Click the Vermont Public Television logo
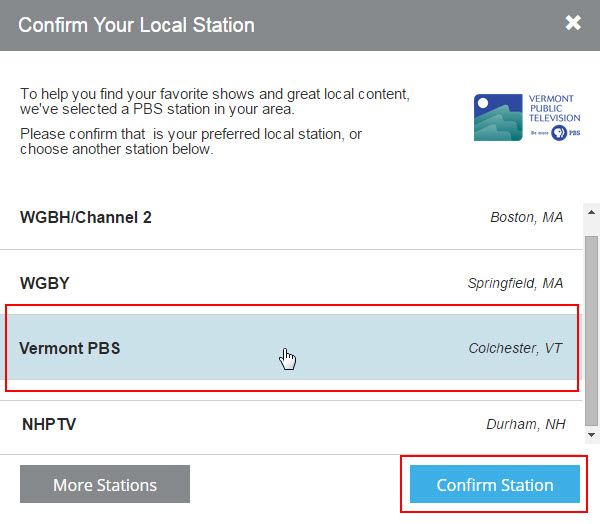The width and height of the screenshot is (600, 524). coord(527,117)
